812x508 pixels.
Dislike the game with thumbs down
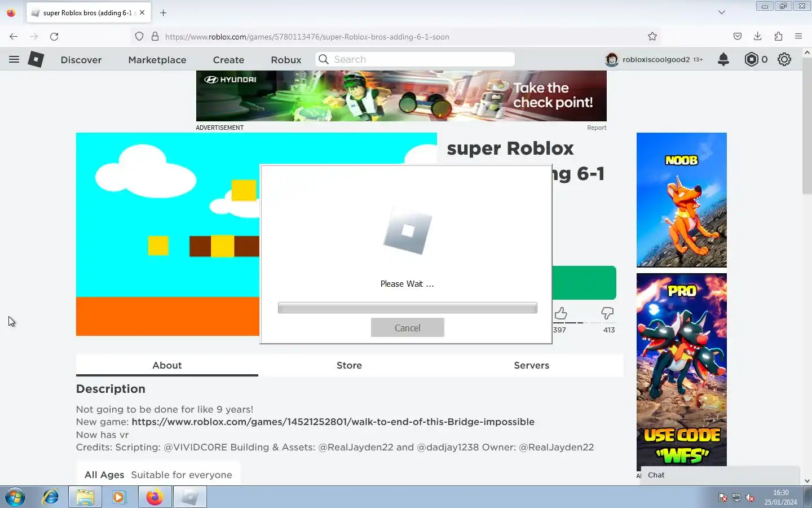[x=607, y=313]
